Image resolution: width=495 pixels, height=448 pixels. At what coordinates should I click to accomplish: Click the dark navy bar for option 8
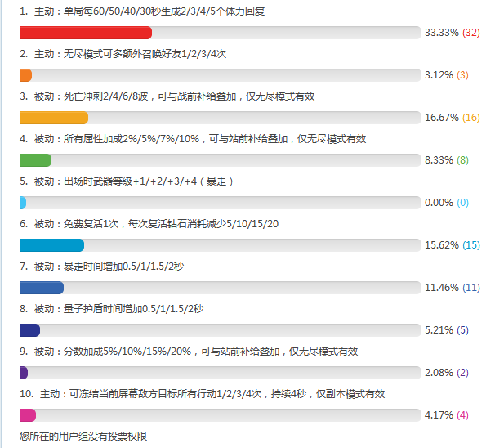coord(29,330)
